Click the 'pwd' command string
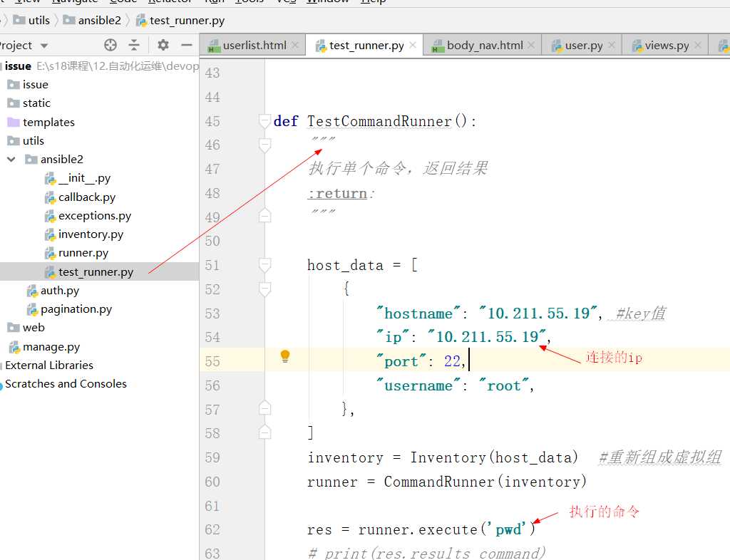This screenshot has width=730, height=560. click(x=507, y=530)
